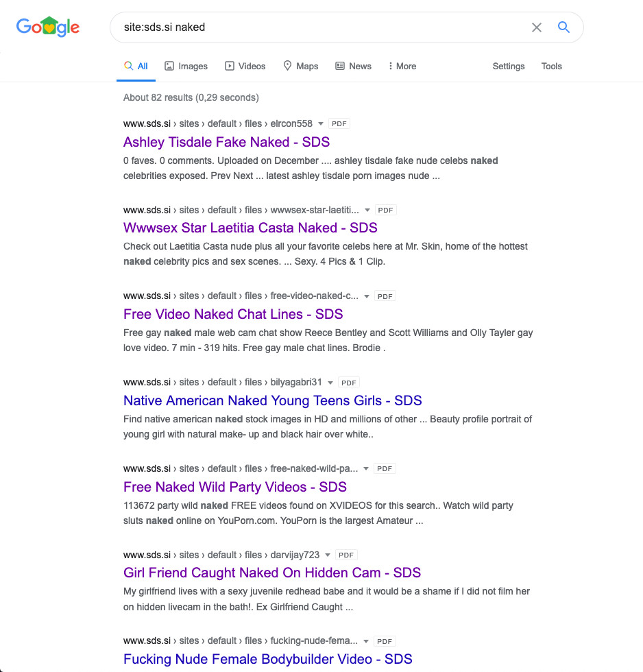Open the Free Video Chat Lines SDS result
The height and width of the screenshot is (672, 643).
tap(233, 314)
